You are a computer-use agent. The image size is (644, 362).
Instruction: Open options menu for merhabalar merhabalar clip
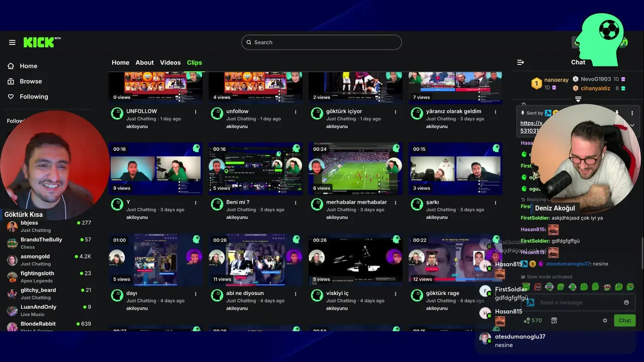[395, 203]
